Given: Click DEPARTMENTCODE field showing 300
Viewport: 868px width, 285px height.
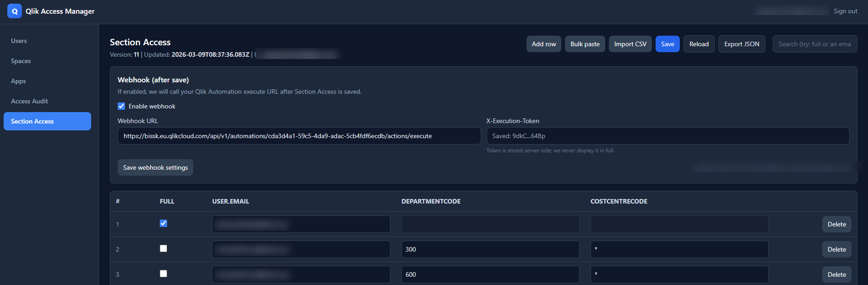Looking at the screenshot, I should coord(490,249).
